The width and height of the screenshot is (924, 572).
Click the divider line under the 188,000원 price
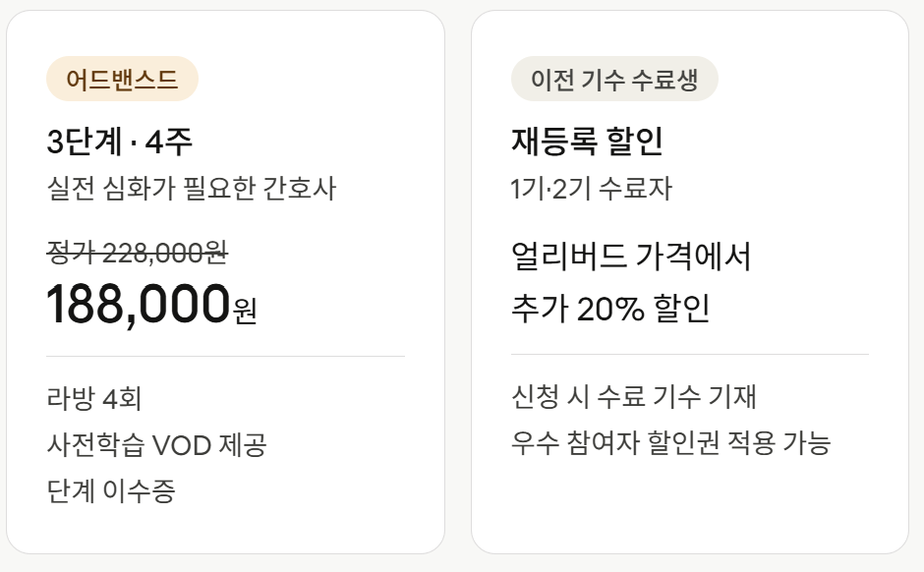(225, 356)
